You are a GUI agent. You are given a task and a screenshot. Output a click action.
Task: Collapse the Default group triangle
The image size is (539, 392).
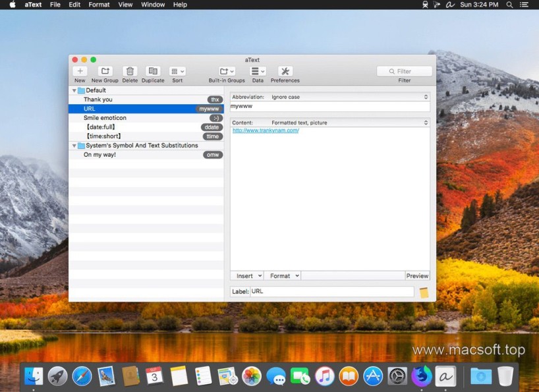point(73,90)
